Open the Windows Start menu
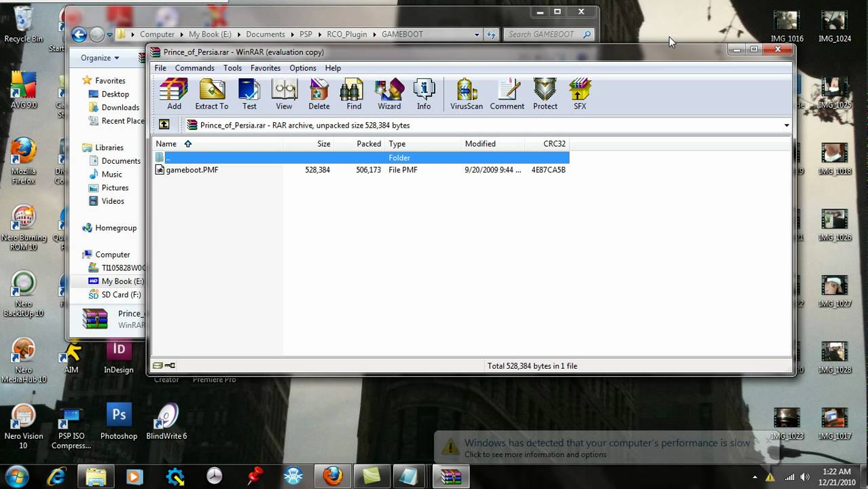 pyautogui.click(x=17, y=476)
